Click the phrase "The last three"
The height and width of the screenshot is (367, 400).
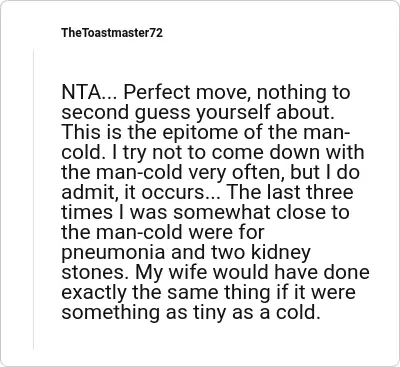point(289,192)
